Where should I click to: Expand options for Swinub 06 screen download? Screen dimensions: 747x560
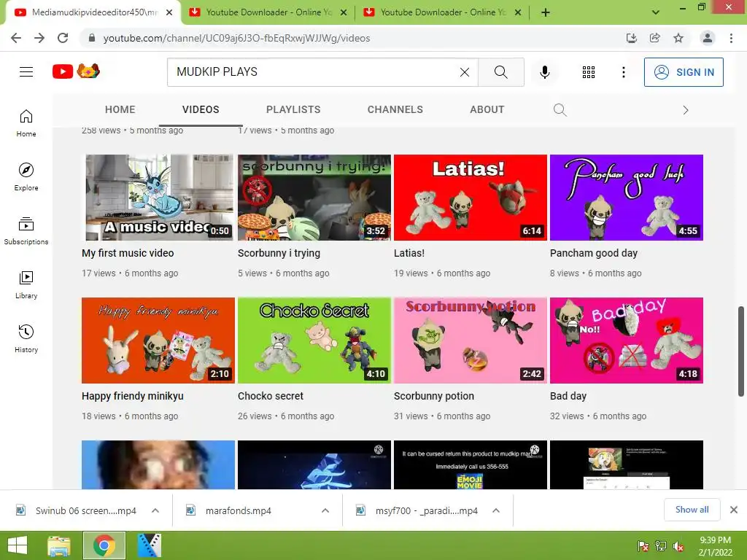(x=155, y=510)
